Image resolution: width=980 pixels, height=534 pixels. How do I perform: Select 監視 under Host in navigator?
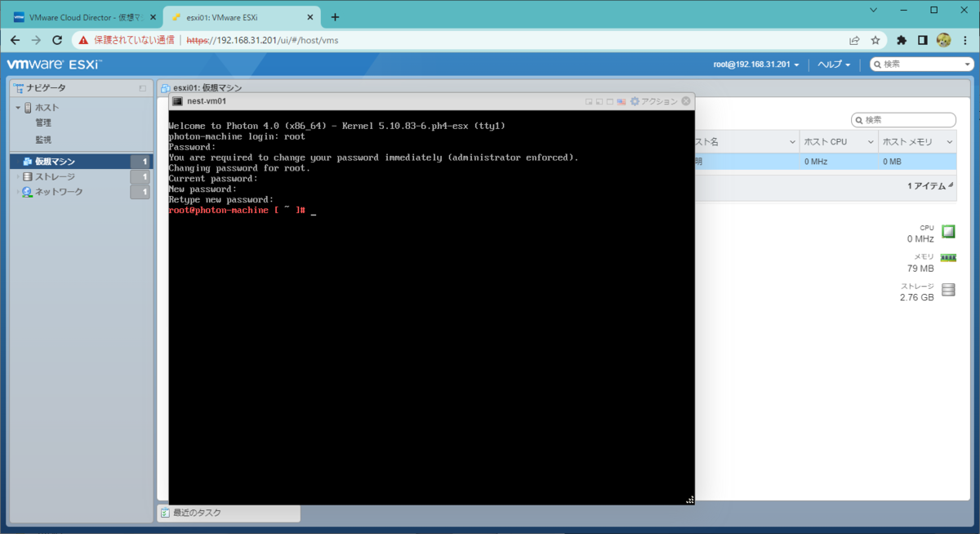pyautogui.click(x=43, y=140)
